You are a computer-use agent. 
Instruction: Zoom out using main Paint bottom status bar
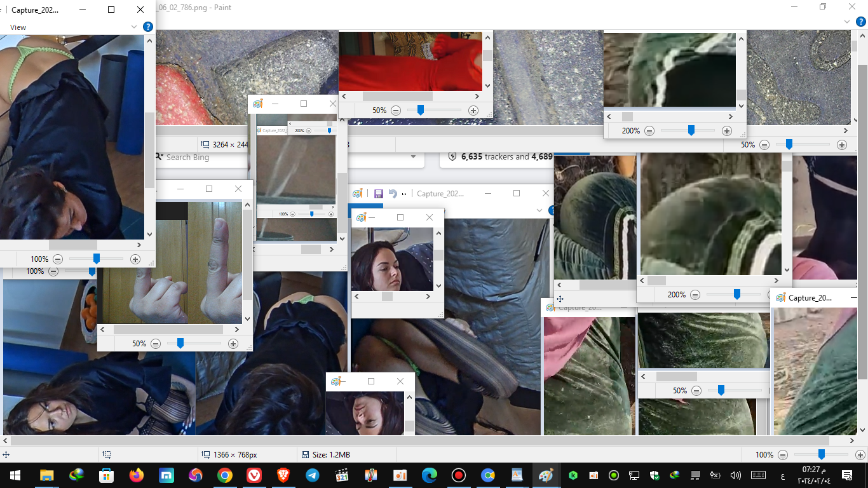783,455
